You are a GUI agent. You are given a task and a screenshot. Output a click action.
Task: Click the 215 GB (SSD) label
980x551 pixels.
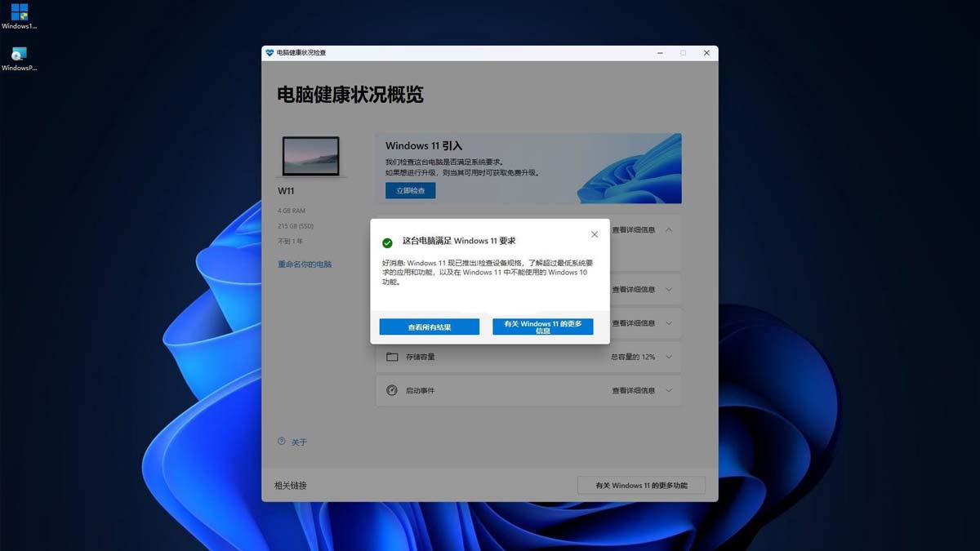pos(296,226)
